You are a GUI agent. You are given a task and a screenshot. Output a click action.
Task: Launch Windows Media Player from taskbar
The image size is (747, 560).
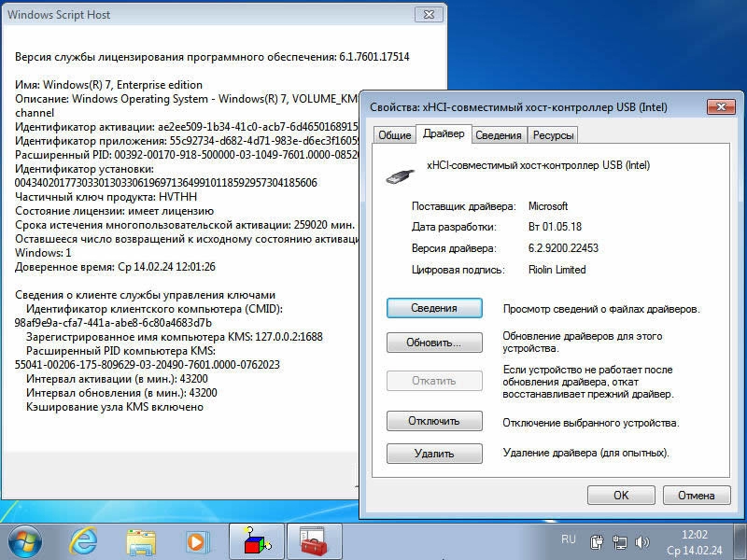(196, 540)
